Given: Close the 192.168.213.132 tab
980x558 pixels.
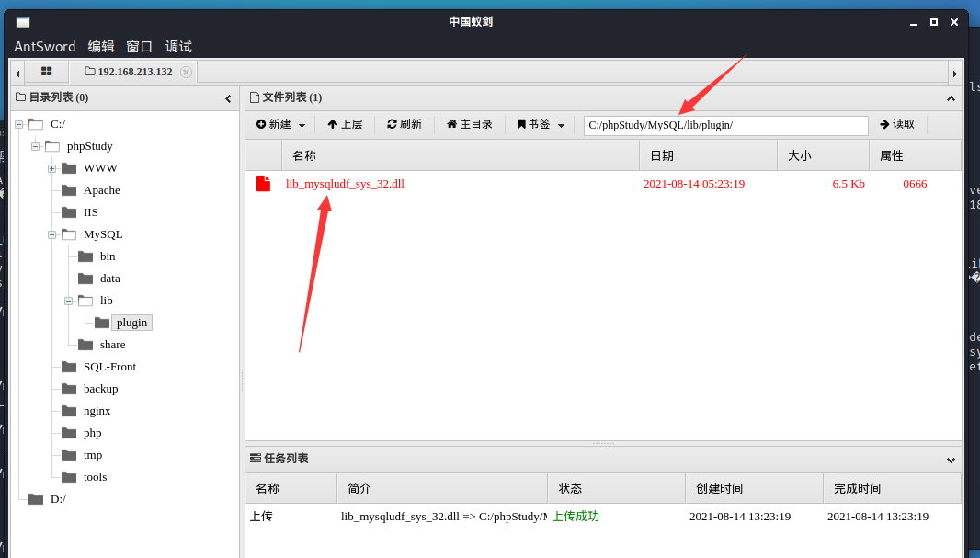Looking at the screenshot, I should point(186,72).
